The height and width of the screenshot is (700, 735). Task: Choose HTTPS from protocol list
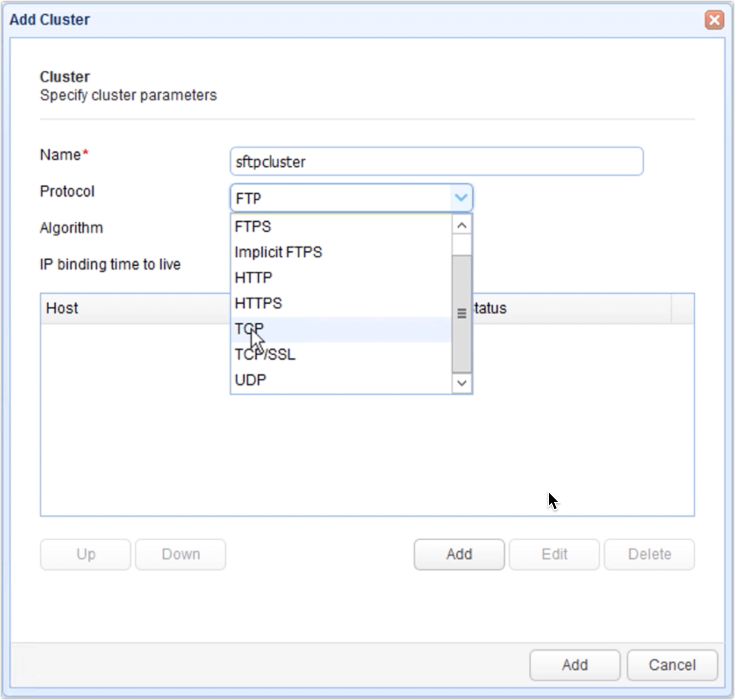pyautogui.click(x=258, y=303)
